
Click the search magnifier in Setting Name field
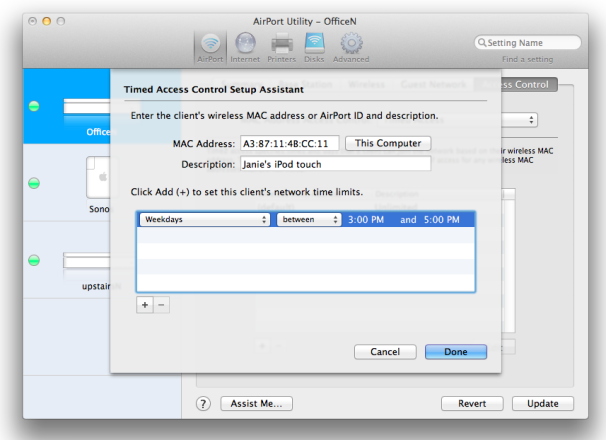482,42
